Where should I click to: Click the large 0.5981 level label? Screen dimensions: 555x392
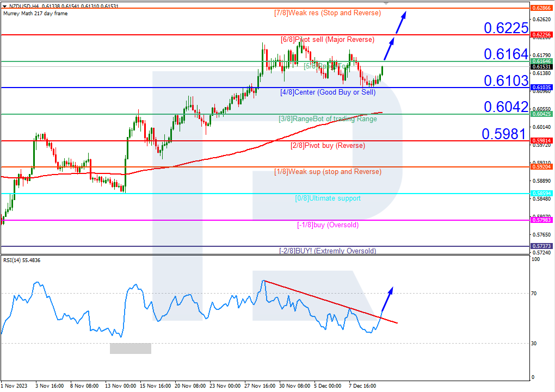coord(503,134)
